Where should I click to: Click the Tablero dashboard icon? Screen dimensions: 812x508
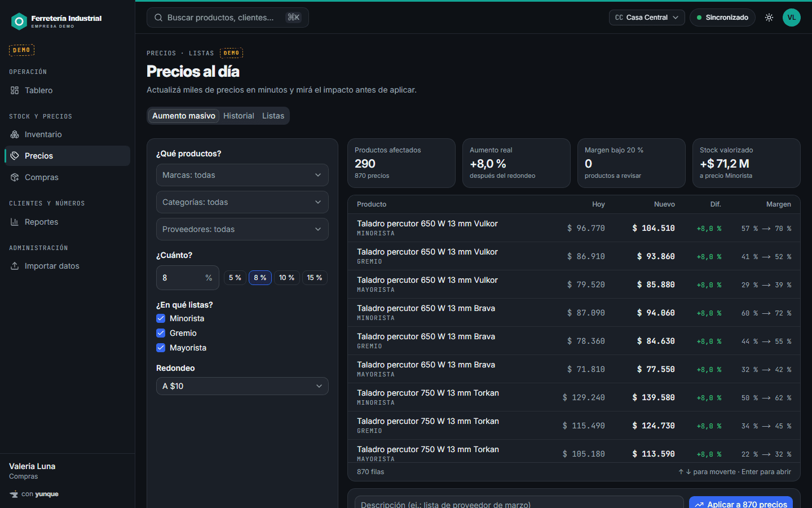(15, 90)
